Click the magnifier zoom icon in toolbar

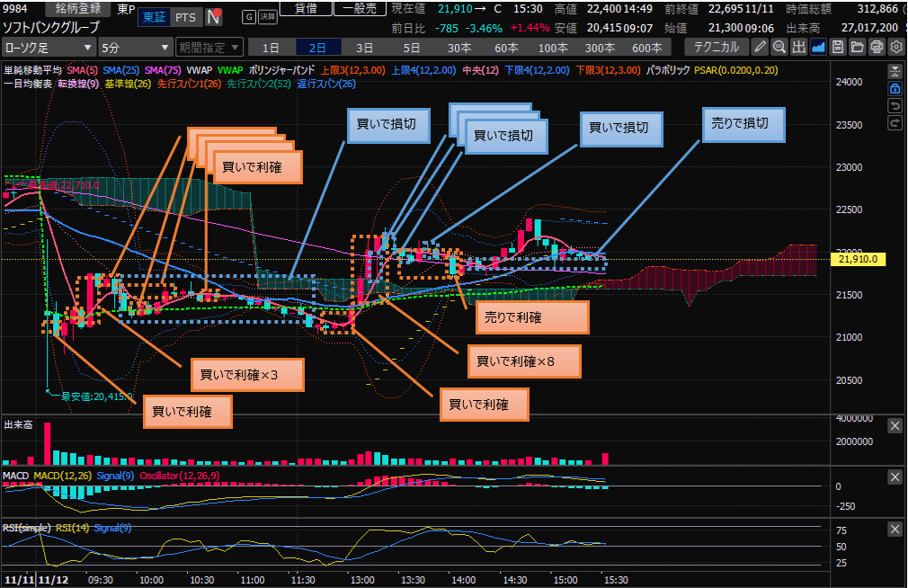tap(779, 47)
